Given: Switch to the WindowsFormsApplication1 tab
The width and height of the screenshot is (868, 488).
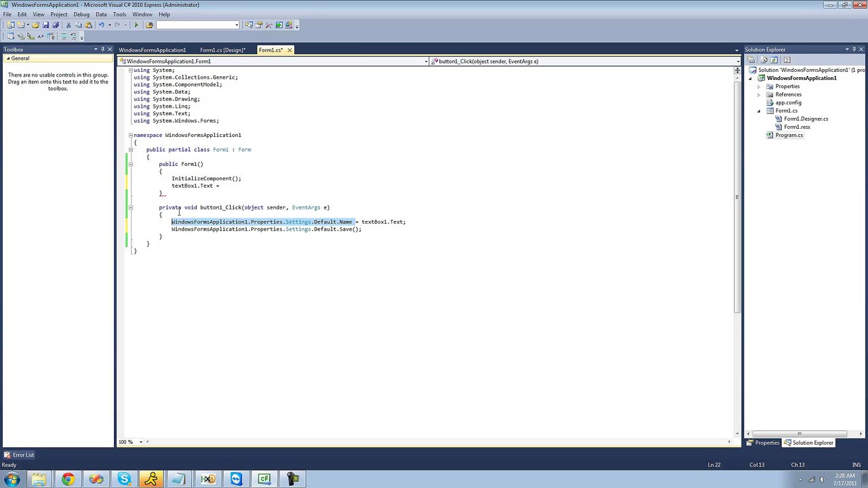Looking at the screenshot, I should coord(152,50).
